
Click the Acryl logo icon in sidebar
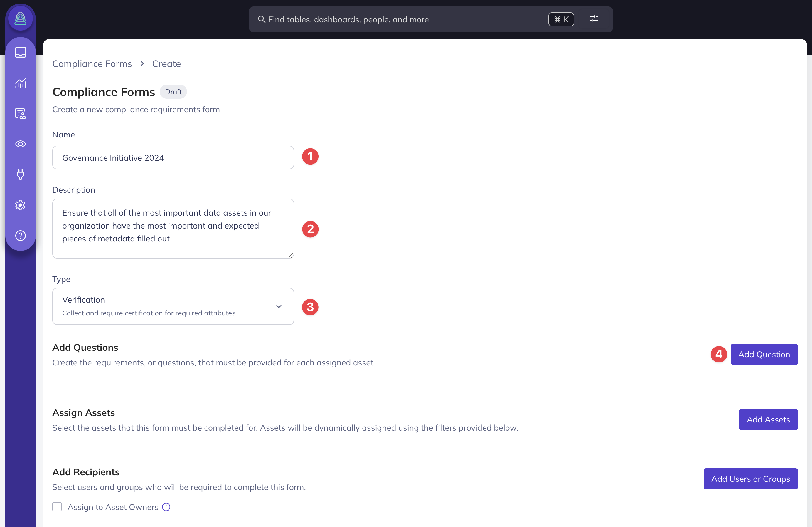point(21,19)
